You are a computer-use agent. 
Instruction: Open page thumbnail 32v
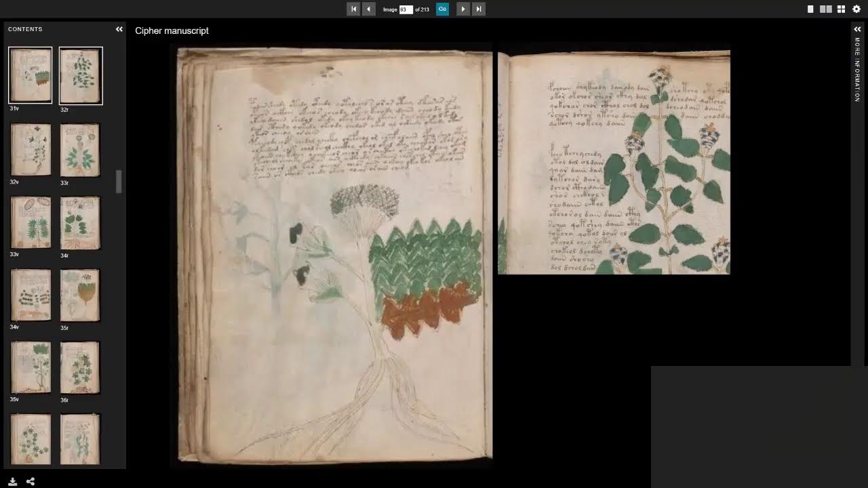31,150
